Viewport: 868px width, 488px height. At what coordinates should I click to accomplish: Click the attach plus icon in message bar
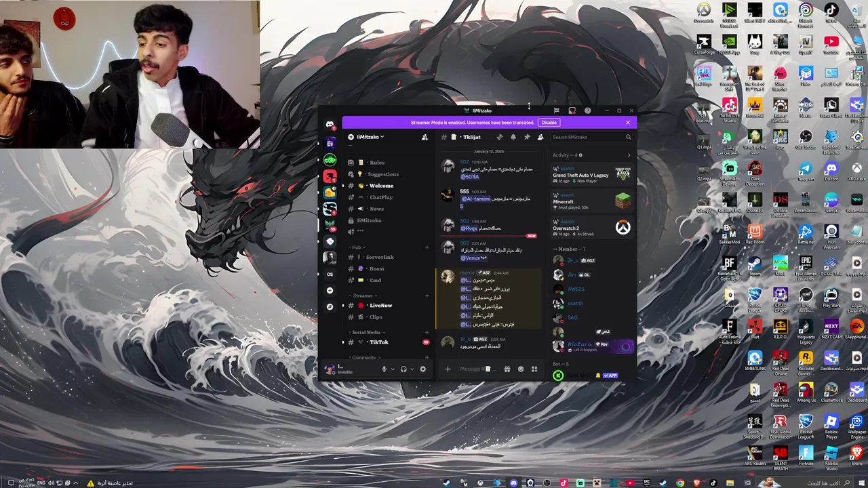pos(448,369)
